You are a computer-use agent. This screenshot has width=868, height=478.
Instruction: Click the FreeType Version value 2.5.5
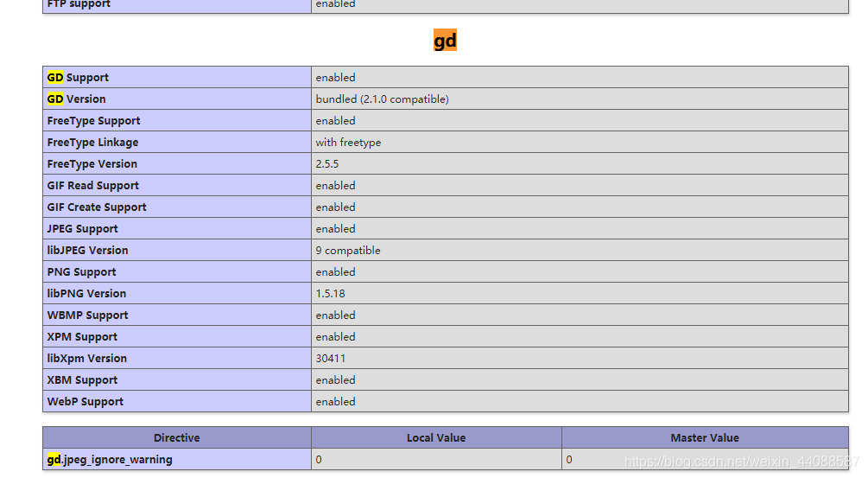pyautogui.click(x=327, y=164)
